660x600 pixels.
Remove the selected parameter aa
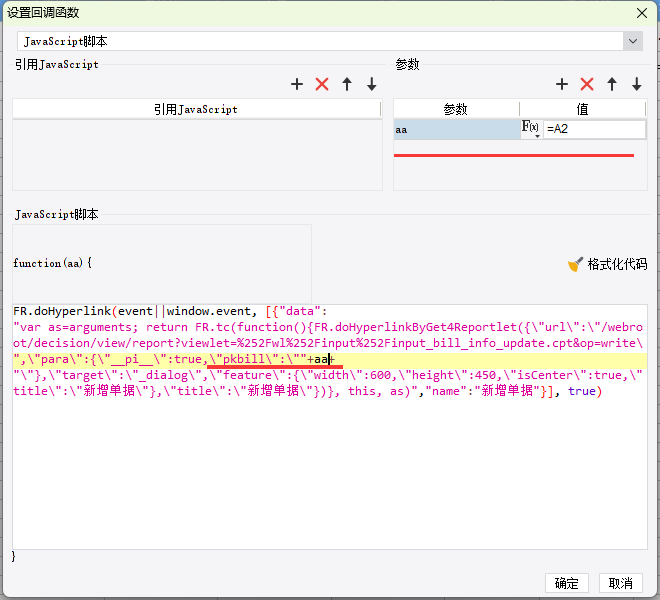pyautogui.click(x=587, y=84)
